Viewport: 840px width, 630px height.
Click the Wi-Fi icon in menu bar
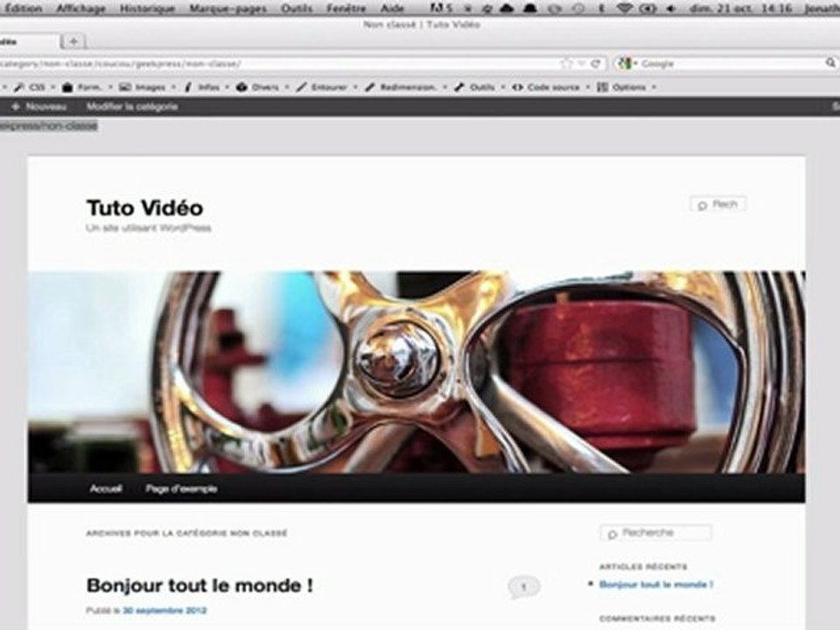[x=624, y=8]
